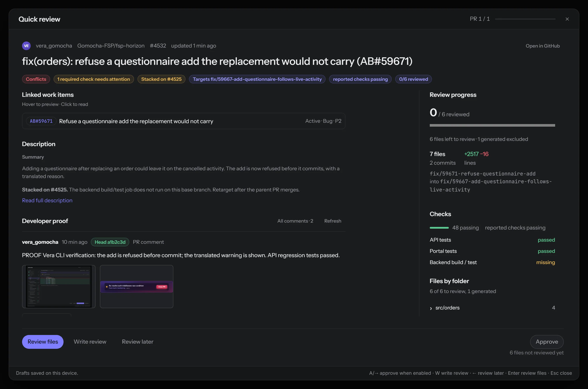
Task: Click the 'Stacked on #4525' badge
Action: [161, 79]
